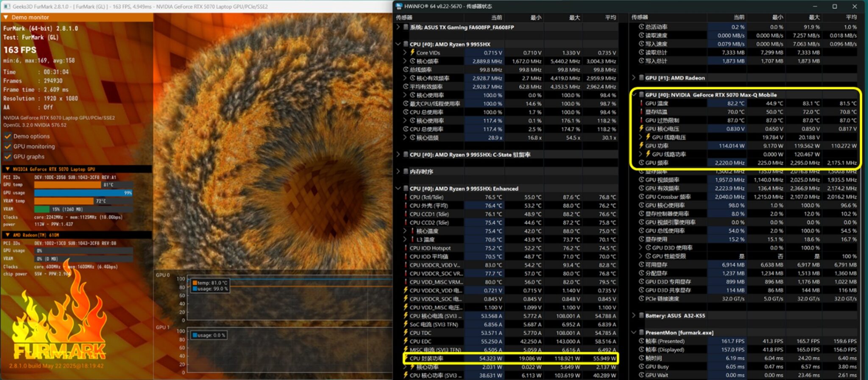Click the thermometer icon of CPU (Tctl/Tdie)
The width and height of the screenshot is (868, 380).
[x=406, y=197]
